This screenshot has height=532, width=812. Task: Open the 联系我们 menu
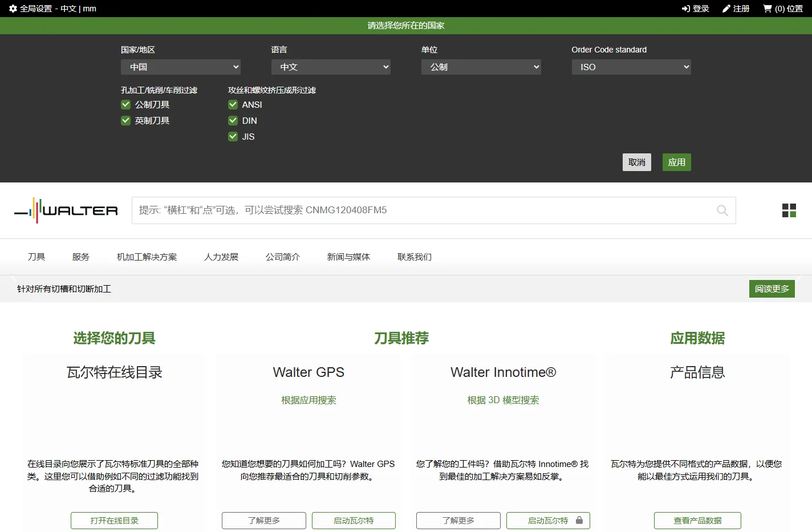point(415,257)
